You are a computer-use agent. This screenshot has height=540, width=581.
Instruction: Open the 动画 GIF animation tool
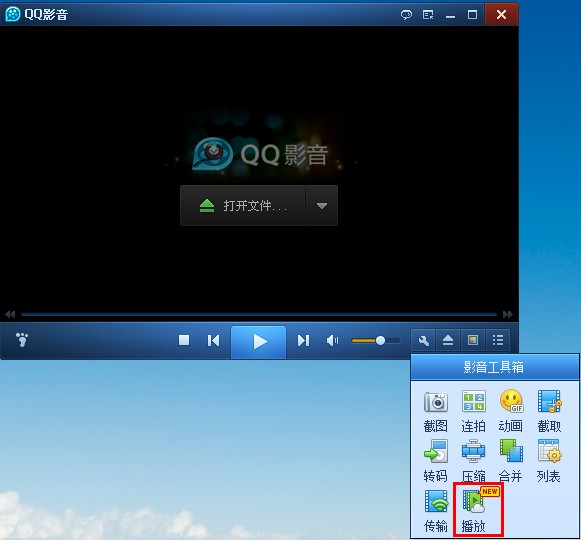tap(511, 411)
